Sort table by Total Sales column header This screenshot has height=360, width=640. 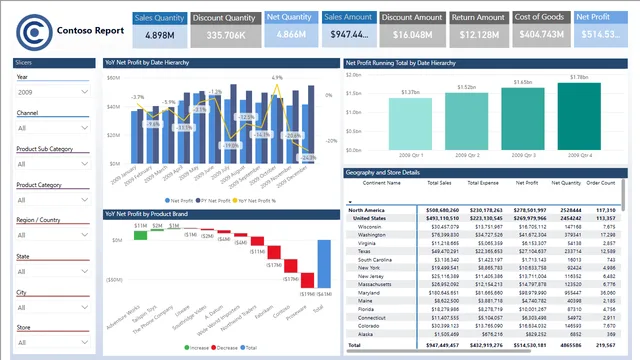point(439,183)
